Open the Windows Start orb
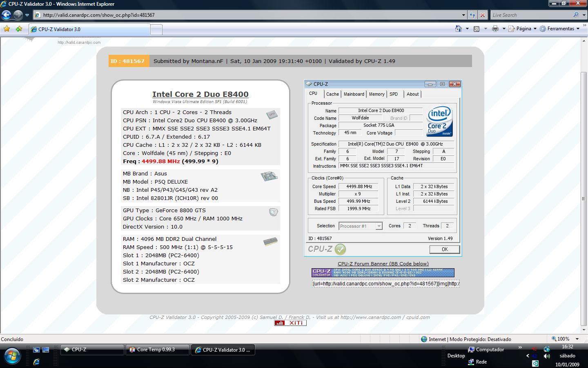 point(12,356)
